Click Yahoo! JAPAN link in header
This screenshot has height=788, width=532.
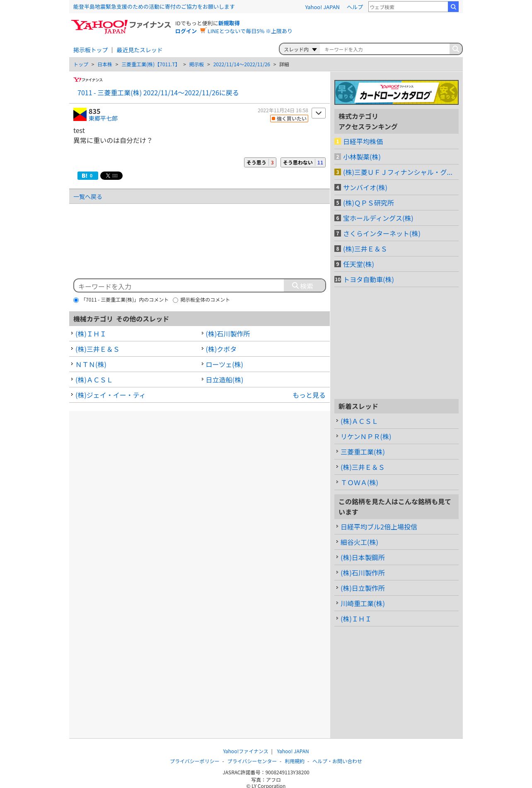(322, 7)
